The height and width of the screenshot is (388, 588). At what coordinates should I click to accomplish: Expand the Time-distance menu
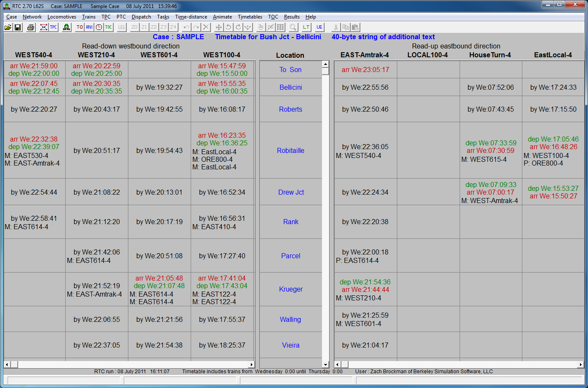191,17
